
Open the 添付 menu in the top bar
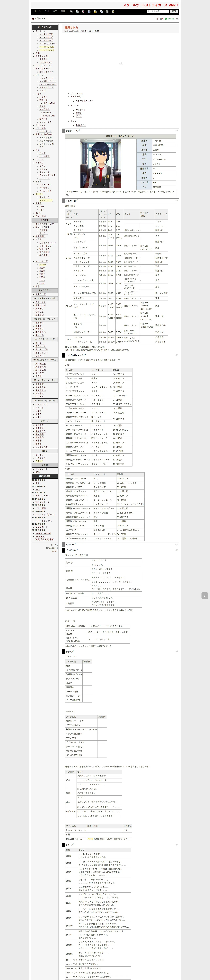point(63,11)
